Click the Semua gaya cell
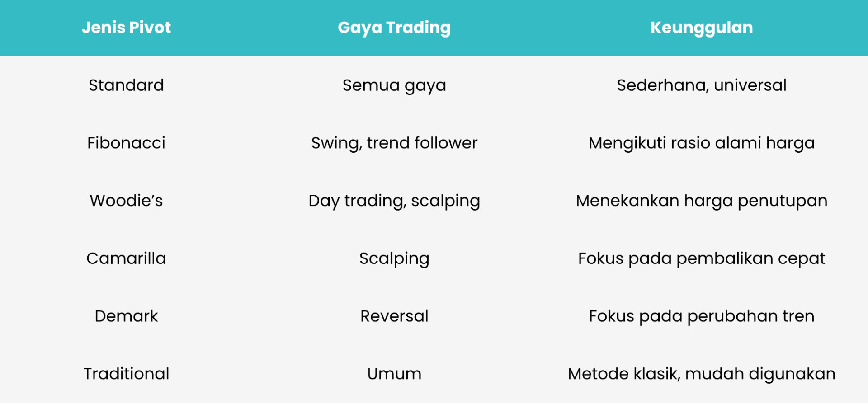This screenshot has width=868, height=404. 394,86
